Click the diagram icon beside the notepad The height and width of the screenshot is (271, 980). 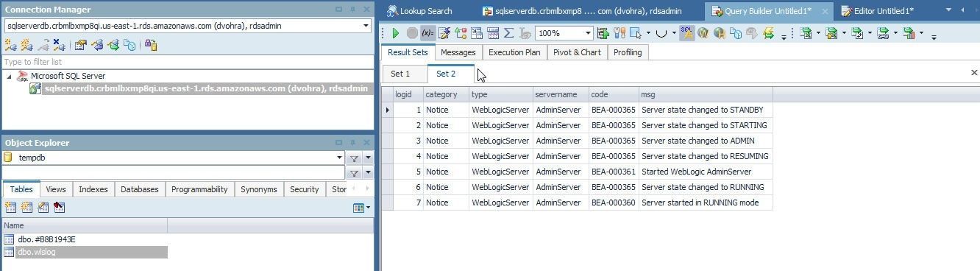(461, 33)
